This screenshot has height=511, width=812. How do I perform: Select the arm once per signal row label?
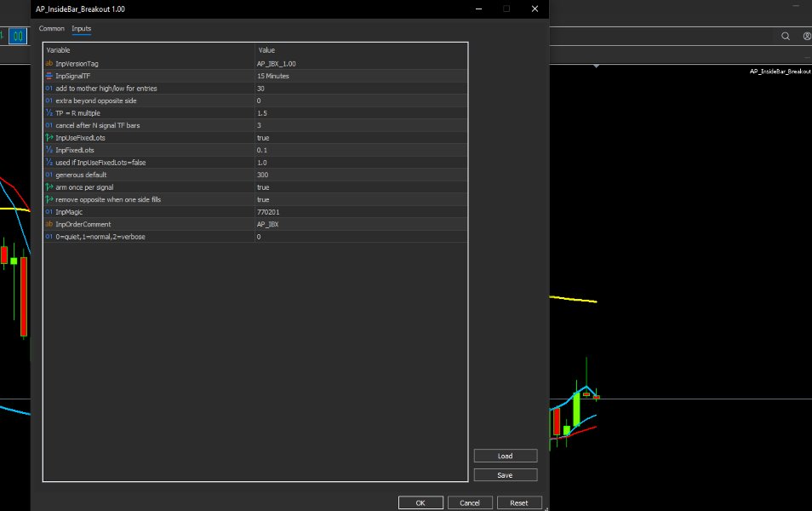point(84,187)
